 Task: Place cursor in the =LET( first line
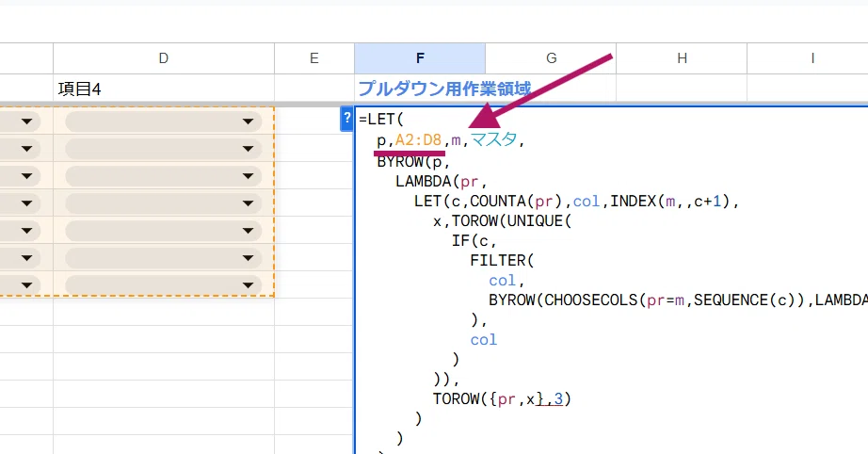tap(381, 119)
